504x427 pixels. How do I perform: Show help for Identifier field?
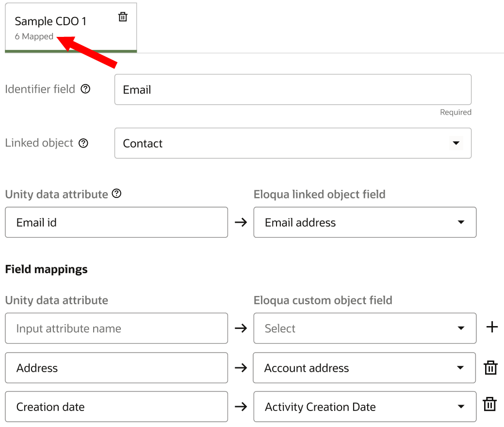(x=85, y=89)
